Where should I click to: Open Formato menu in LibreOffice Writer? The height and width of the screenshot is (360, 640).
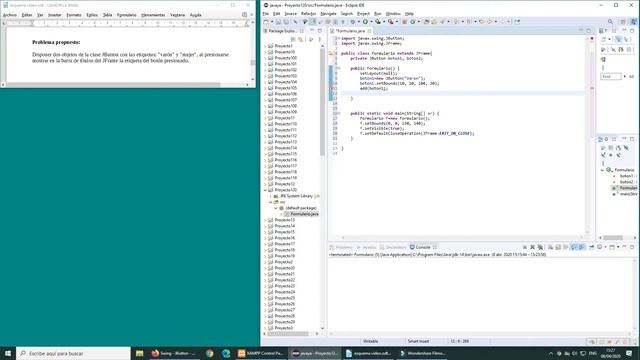(x=74, y=15)
